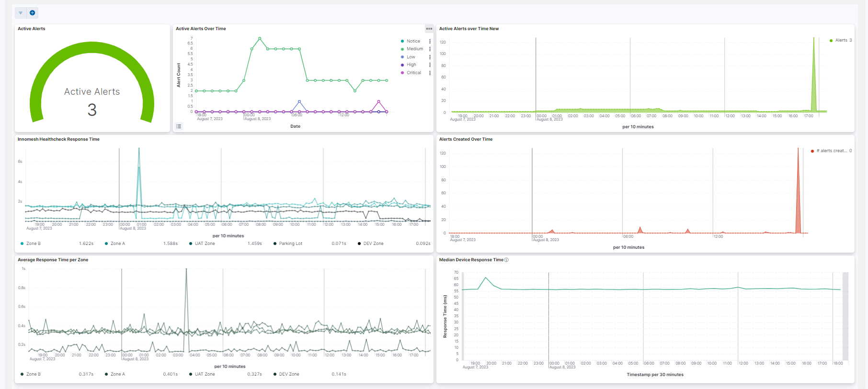Open options icon beside Notice legend entry
Viewport: 868px width, 389px height.
(430, 41)
